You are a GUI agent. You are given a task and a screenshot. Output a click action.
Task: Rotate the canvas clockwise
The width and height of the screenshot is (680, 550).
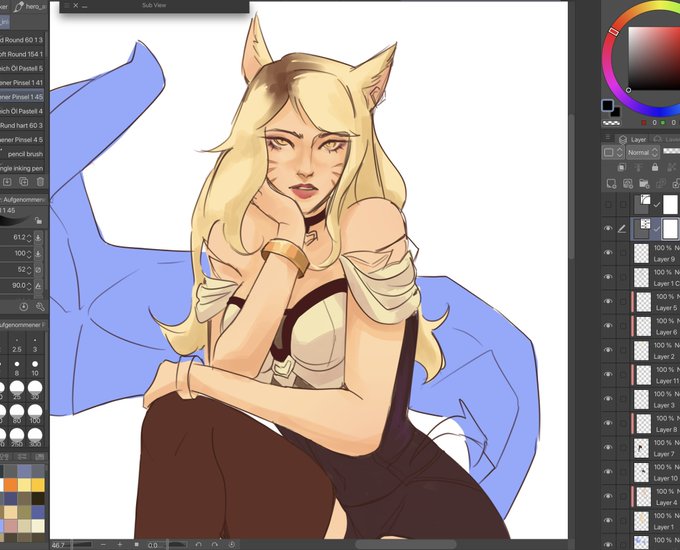pos(215,544)
